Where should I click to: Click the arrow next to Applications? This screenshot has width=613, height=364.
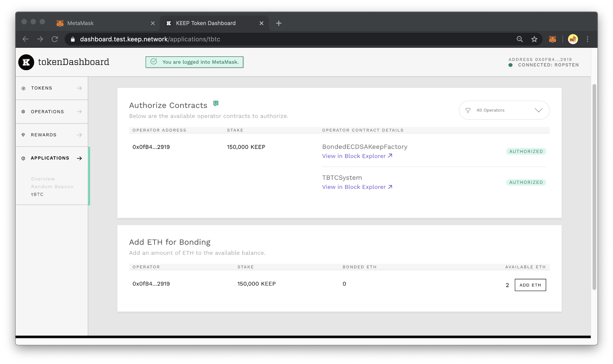[x=79, y=158]
